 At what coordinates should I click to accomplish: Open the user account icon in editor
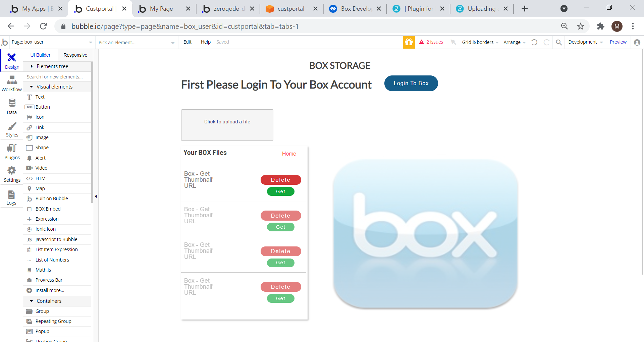coord(637,42)
